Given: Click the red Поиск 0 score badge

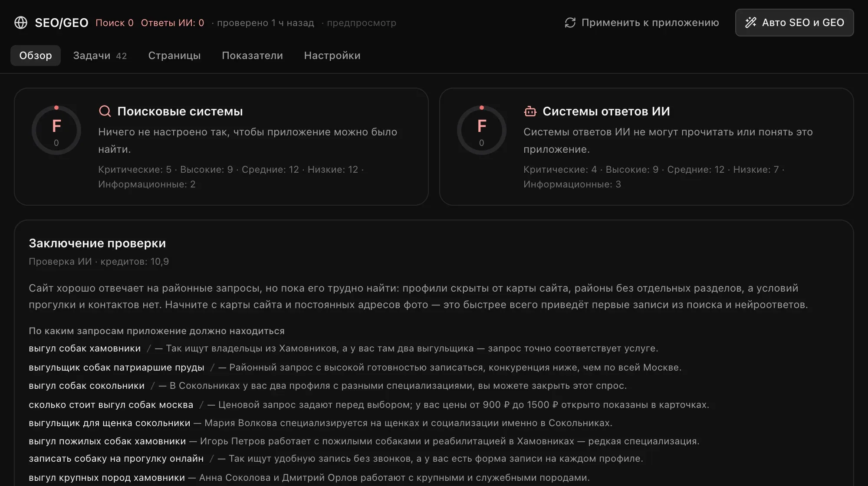Looking at the screenshot, I should click(x=115, y=23).
